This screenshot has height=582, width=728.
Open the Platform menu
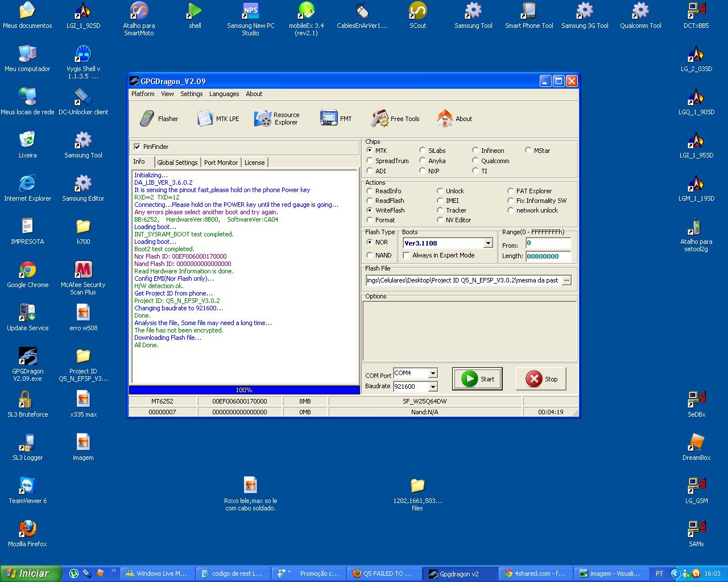[143, 94]
